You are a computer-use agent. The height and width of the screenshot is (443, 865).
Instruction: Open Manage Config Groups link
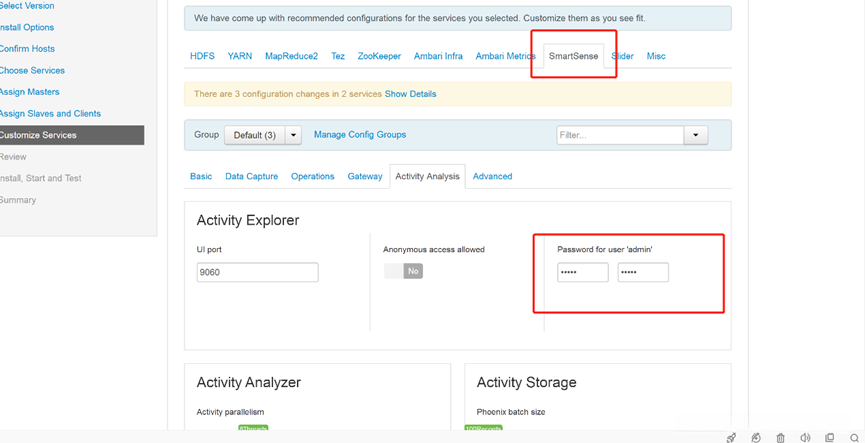tap(360, 135)
